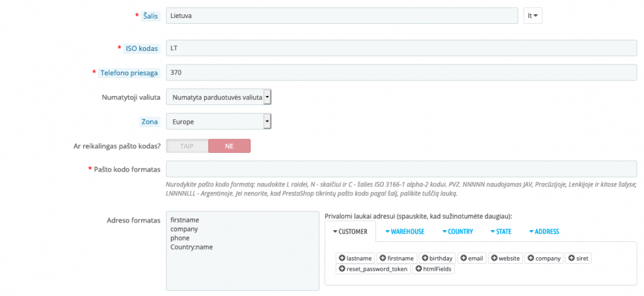Expand the Zona dropdown showing Europe
The height and width of the screenshot is (296, 644).
(218, 121)
